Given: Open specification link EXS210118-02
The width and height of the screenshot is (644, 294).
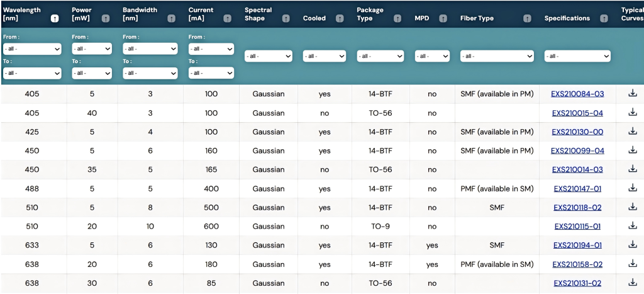Looking at the screenshot, I should tap(577, 208).
